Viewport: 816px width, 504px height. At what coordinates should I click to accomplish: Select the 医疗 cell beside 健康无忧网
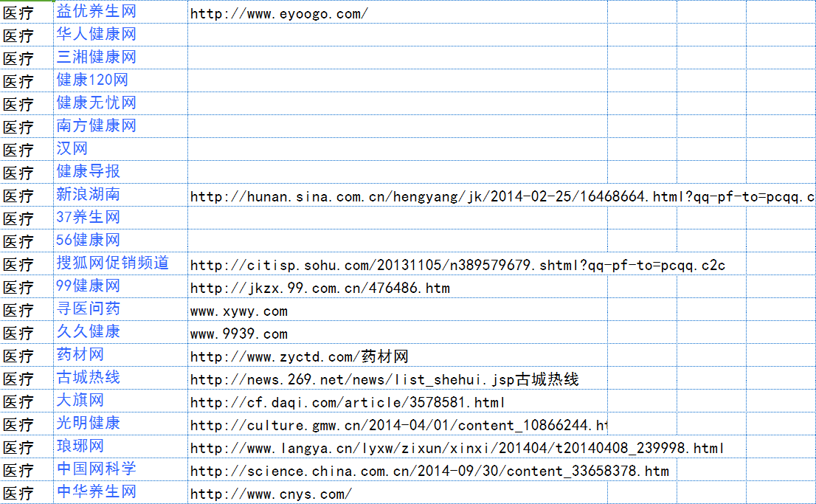(27, 103)
